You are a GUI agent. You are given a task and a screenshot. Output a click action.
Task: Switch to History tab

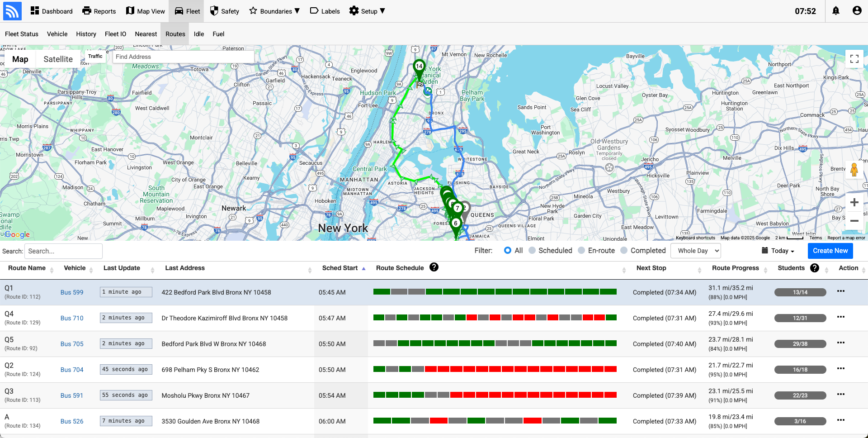tap(86, 34)
